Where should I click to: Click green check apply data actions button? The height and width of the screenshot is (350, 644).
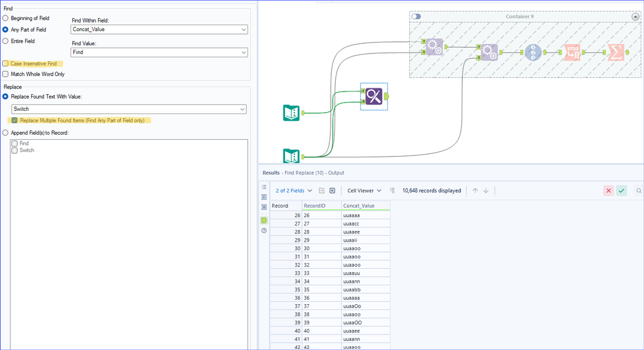pyautogui.click(x=621, y=191)
